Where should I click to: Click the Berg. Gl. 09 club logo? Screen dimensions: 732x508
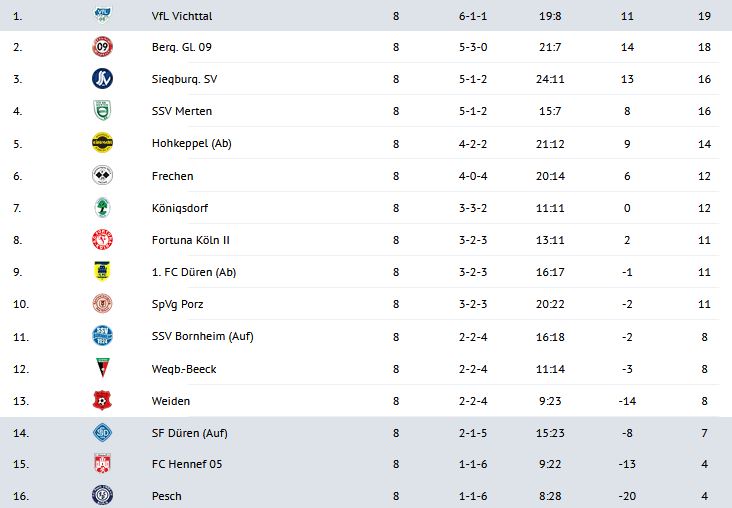tap(102, 47)
